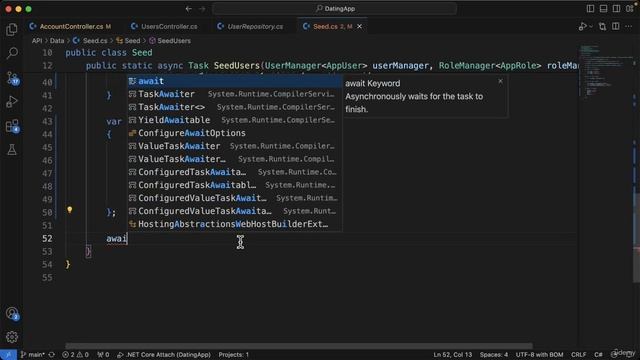Screen dimensions: 640x360
Task: Click the main branch status item
Action: [33, 355]
